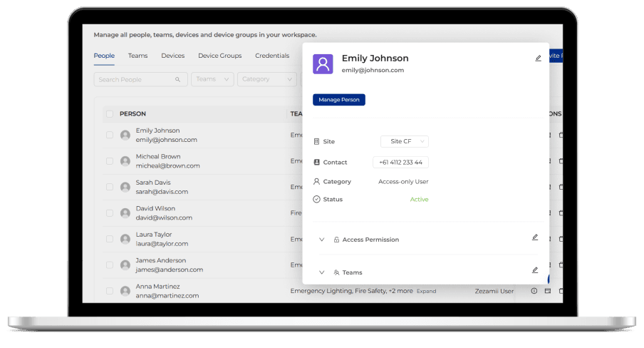Click the avatar in Emily Johnson's table row
The width and height of the screenshot is (644, 348).
click(x=125, y=135)
